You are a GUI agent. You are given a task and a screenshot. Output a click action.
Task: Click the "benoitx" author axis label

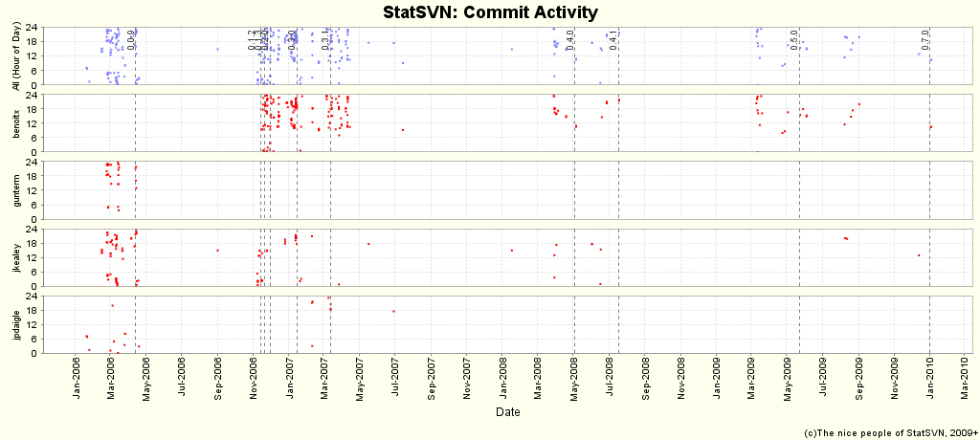[15, 123]
